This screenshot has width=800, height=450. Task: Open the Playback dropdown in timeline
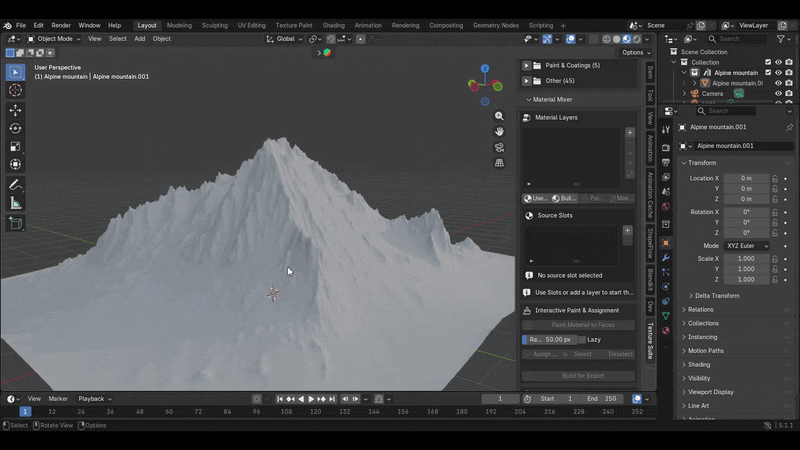click(x=94, y=399)
